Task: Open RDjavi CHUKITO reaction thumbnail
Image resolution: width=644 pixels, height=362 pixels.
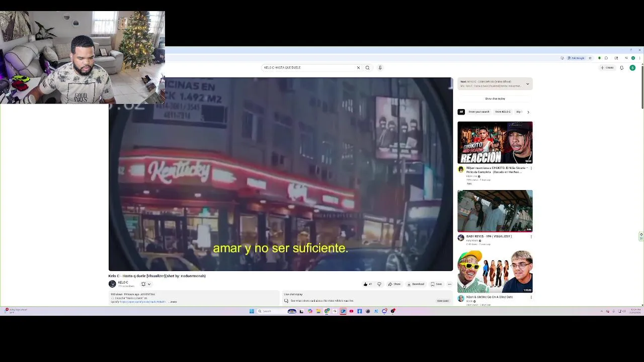Action: 495,142
